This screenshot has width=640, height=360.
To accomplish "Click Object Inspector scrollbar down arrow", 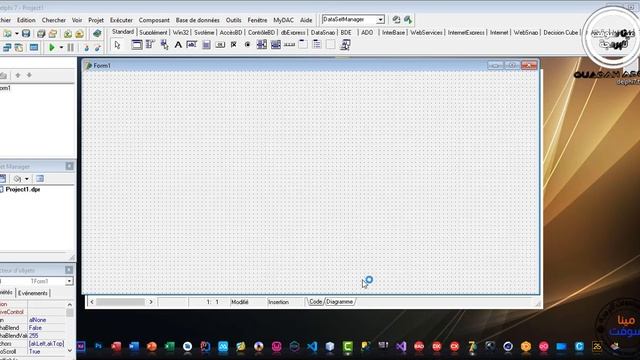I will coord(70,351).
